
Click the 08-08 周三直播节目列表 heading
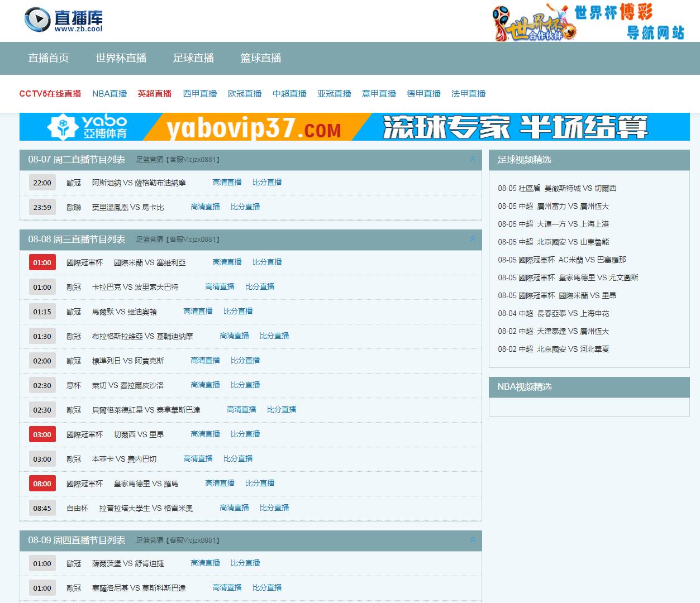tap(77, 240)
